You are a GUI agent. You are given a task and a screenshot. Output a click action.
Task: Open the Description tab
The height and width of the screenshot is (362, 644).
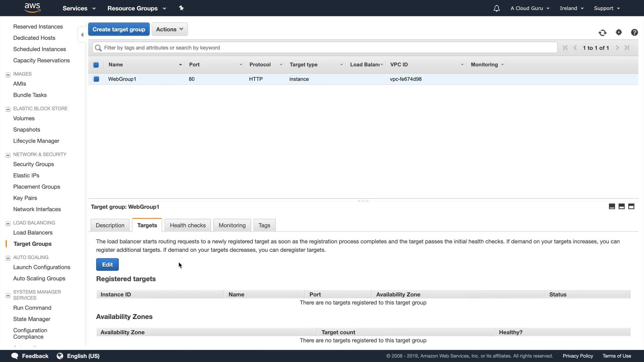coord(110,225)
